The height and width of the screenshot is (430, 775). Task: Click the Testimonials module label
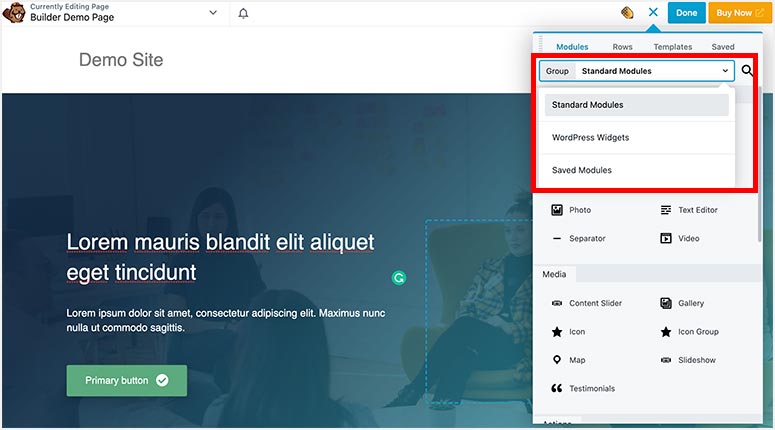click(592, 388)
